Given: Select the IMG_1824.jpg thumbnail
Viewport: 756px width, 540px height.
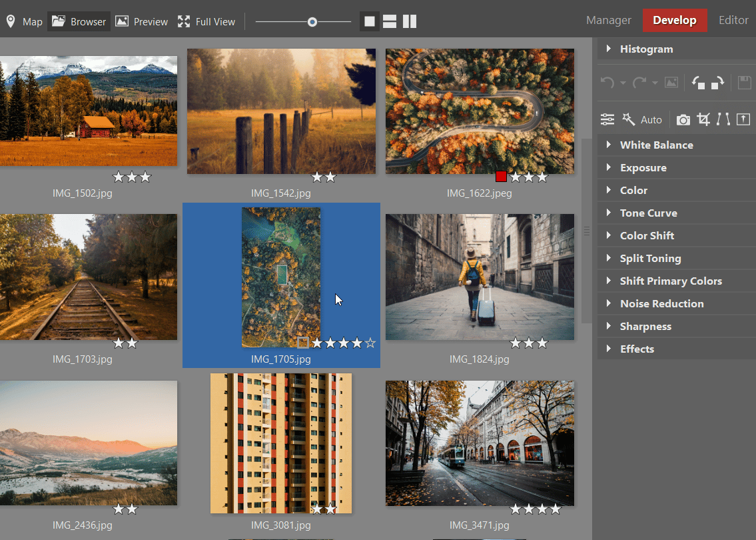Looking at the screenshot, I should pyautogui.click(x=479, y=277).
